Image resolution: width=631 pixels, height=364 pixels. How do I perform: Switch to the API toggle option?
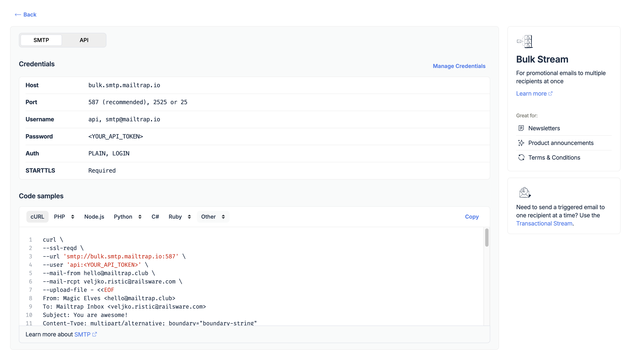84,40
